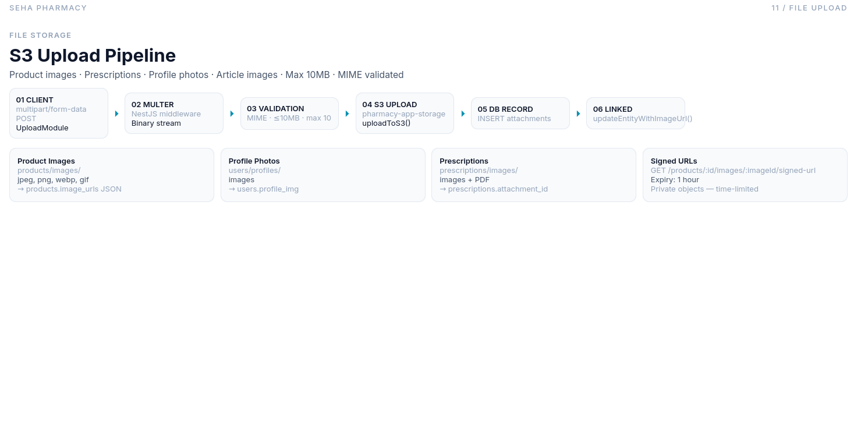Click the FILE STORAGE section label
The image size is (868, 446).
pyautogui.click(x=41, y=36)
